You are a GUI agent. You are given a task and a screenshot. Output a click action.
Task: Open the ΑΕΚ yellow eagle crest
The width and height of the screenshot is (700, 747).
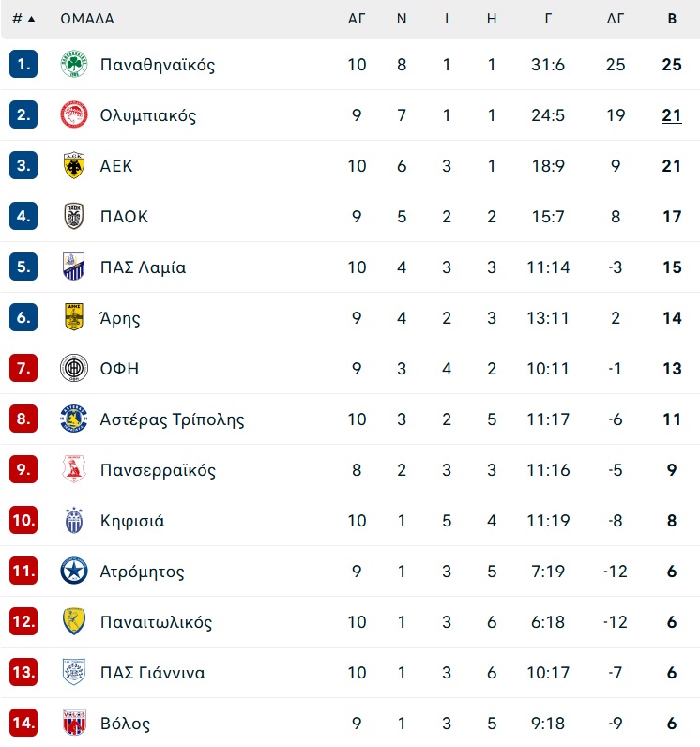(74, 165)
